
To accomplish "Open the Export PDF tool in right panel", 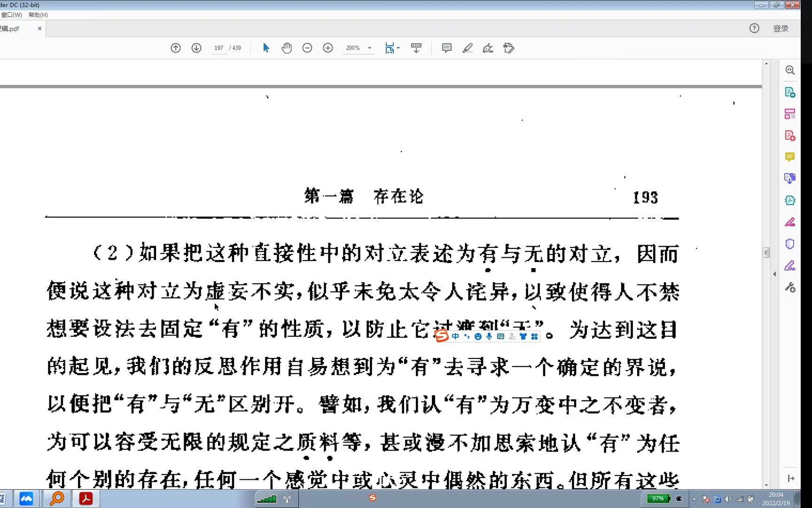I will tap(790, 92).
